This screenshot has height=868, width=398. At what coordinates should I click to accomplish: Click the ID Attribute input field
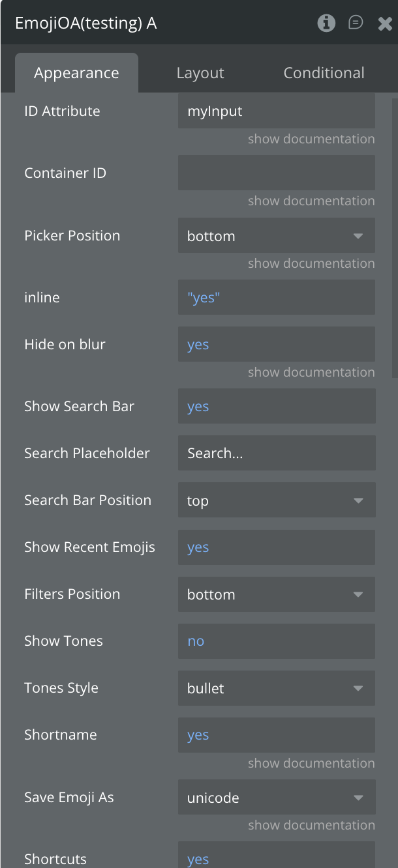[276, 111]
